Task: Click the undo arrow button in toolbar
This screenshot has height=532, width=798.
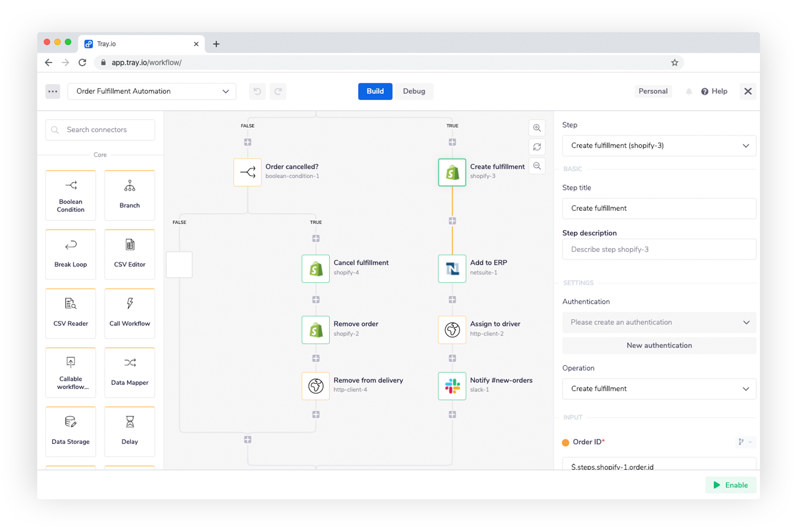Action: tap(256, 92)
